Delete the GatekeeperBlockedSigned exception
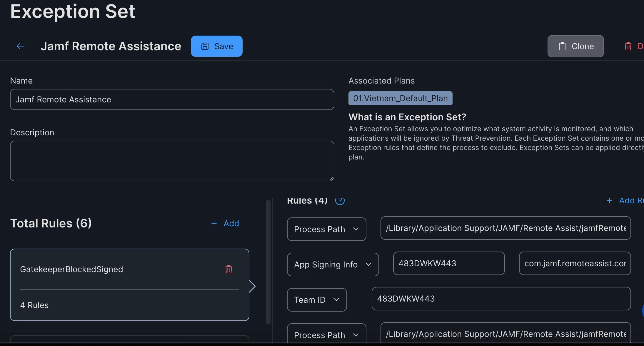Viewport: 644px width, 346px height. pos(229,269)
